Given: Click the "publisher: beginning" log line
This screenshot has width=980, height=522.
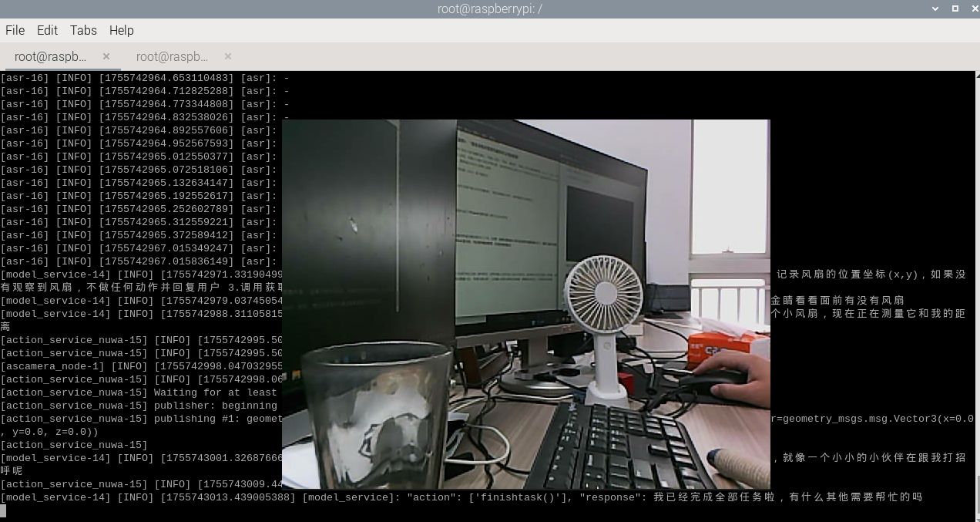Looking at the screenshot, I should (x=139, y=406).
